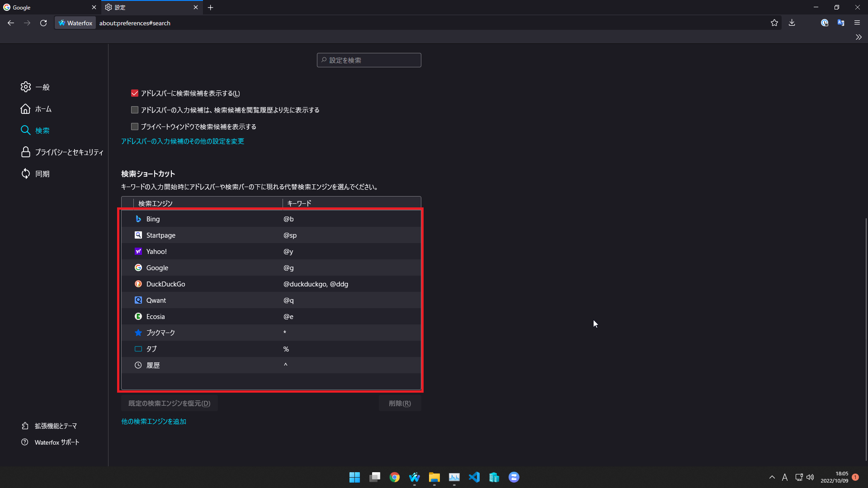Click the @duckduckgo, @ddg keyword cell
868x488 pixels.
pos(316,284)
